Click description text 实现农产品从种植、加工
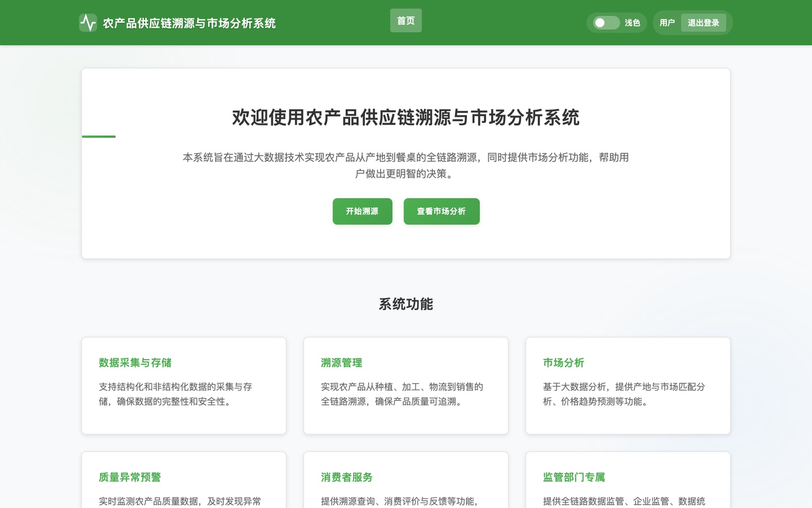This screenshot has height=508, width=812. coord(402,394)
